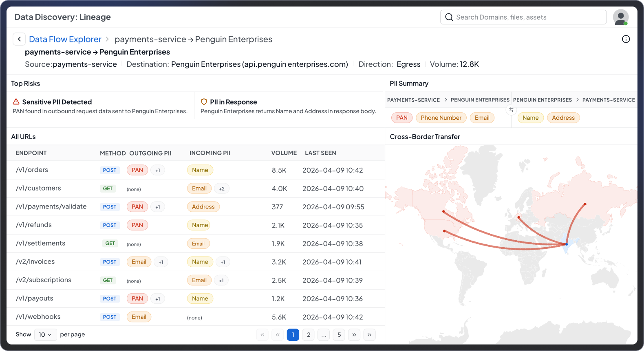644x351 pixels.
Task: Select the /v1/settlements endpoint
Action: tap(40, 243)
